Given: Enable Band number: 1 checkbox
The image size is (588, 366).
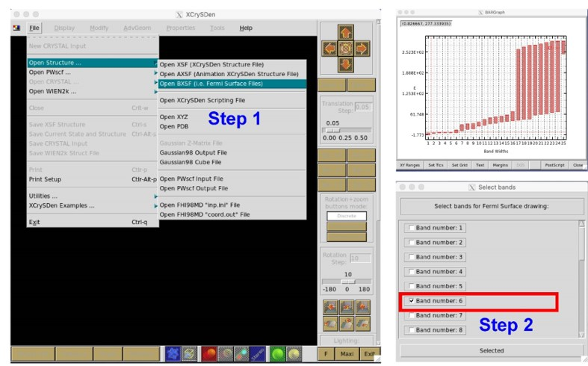Looking at the screenshot, I should click(x=412, y=228).
